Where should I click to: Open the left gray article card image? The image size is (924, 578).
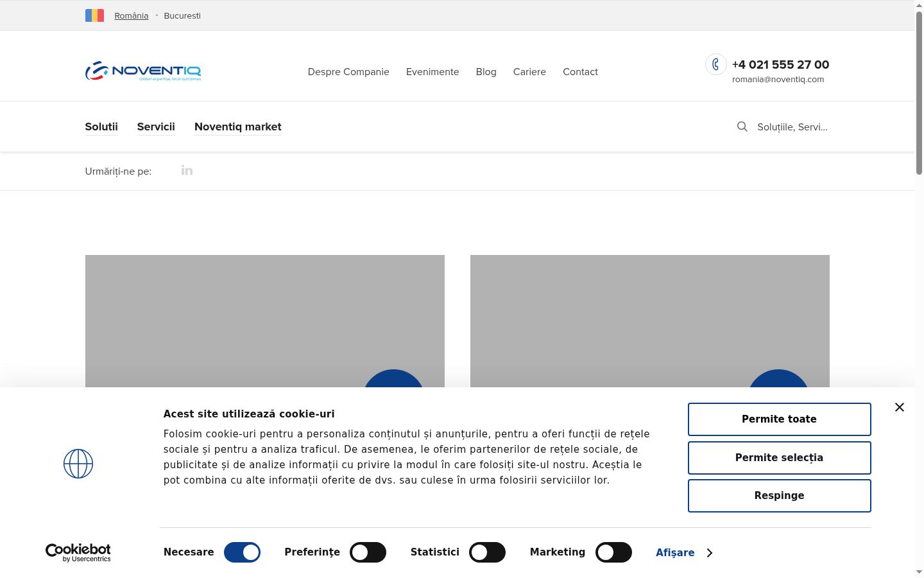coord(265,321)
